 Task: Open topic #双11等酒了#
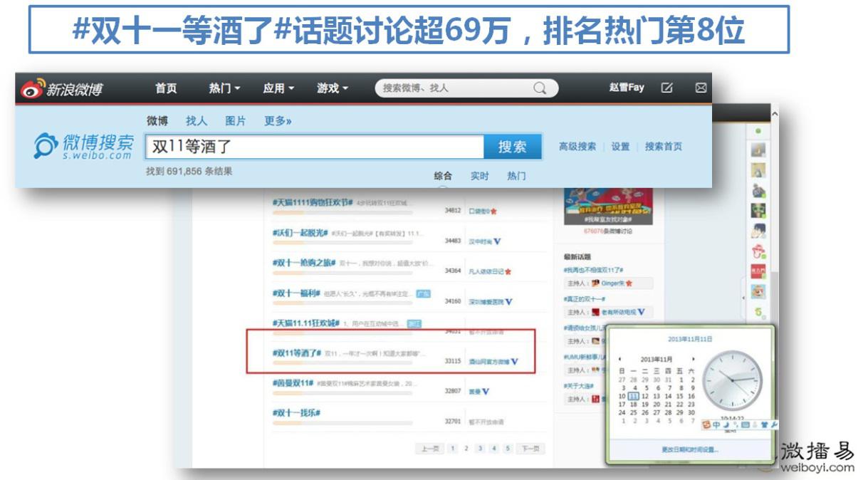296,353
